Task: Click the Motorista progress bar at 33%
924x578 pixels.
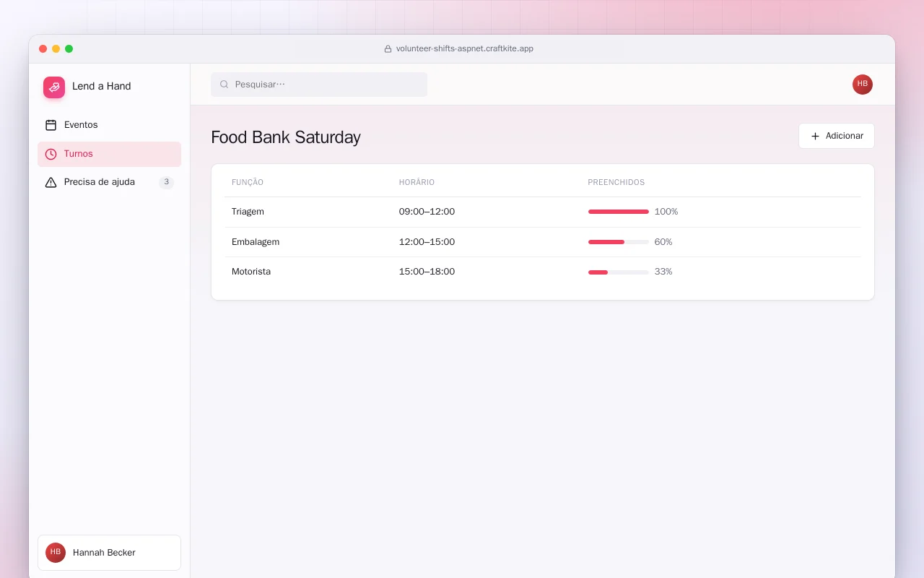Action: coord(618,272)
